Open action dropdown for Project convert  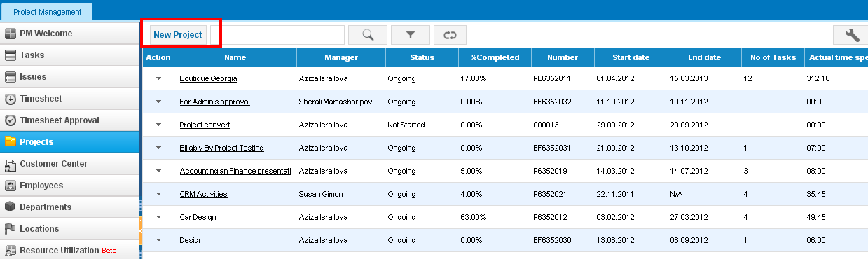(x=158, y=125)
